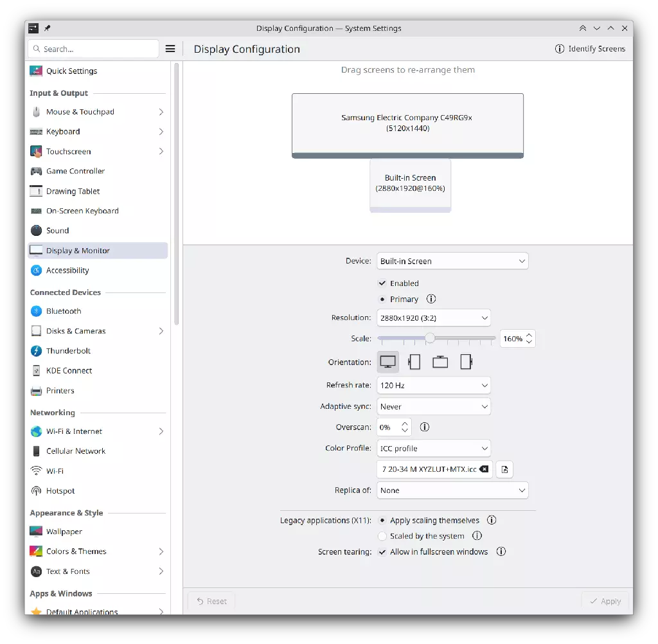Pin the window with pushpin icon
The width and height of the screenshot is (658, 644).
coord(48,28)
